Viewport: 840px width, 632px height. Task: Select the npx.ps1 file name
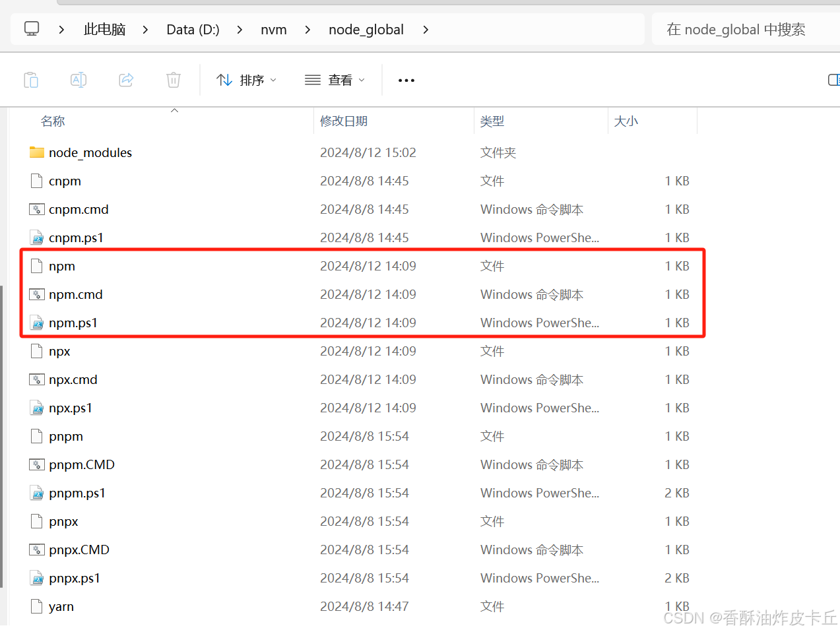71,408
